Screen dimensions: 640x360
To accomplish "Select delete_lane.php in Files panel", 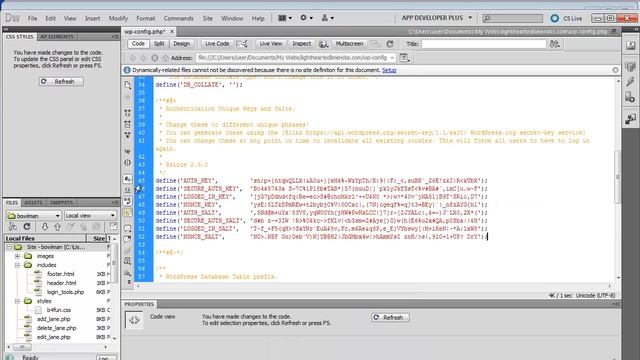I will [56, 328].
